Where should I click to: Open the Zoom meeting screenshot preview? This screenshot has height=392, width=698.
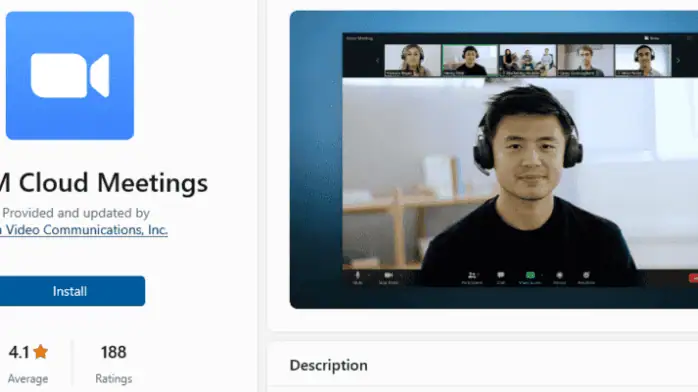[494, 159]
